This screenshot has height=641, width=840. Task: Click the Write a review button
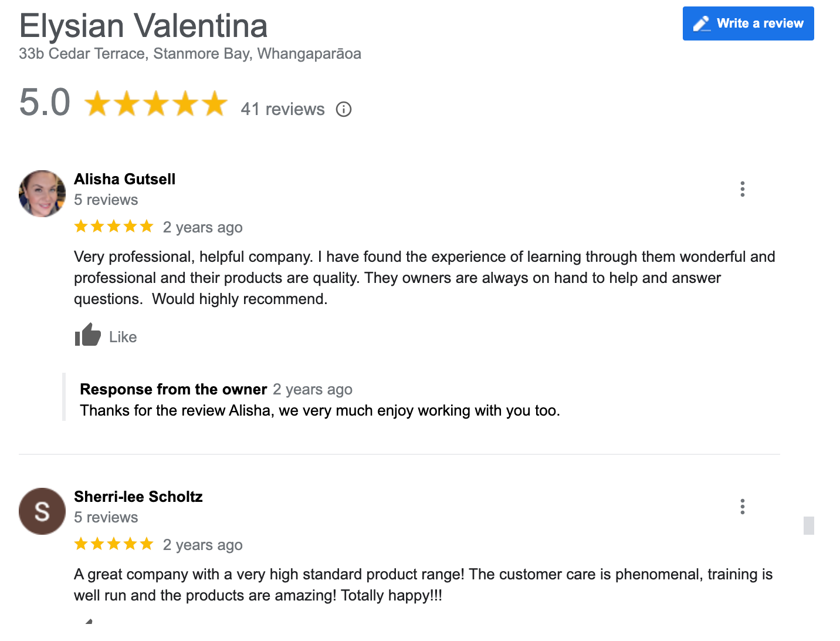point(748,23)
